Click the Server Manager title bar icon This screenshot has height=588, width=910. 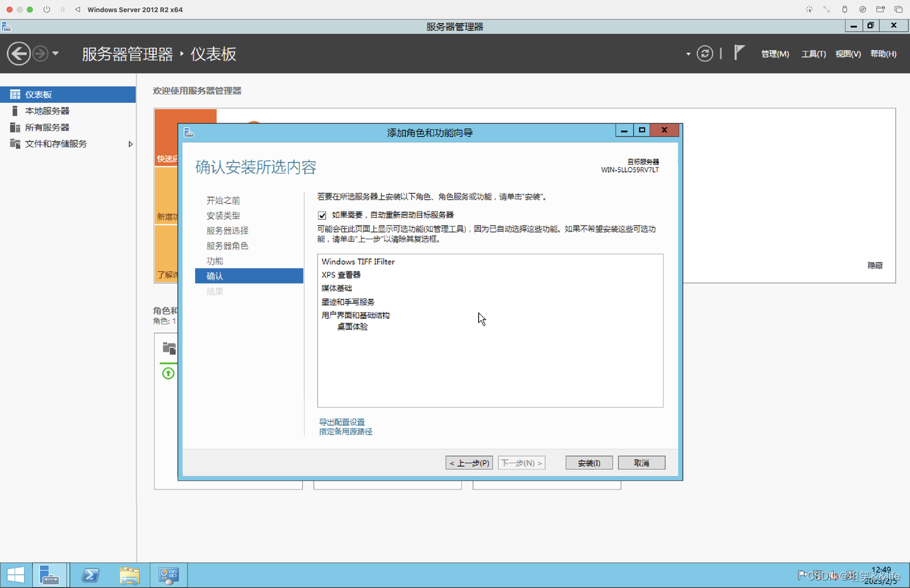6,27
